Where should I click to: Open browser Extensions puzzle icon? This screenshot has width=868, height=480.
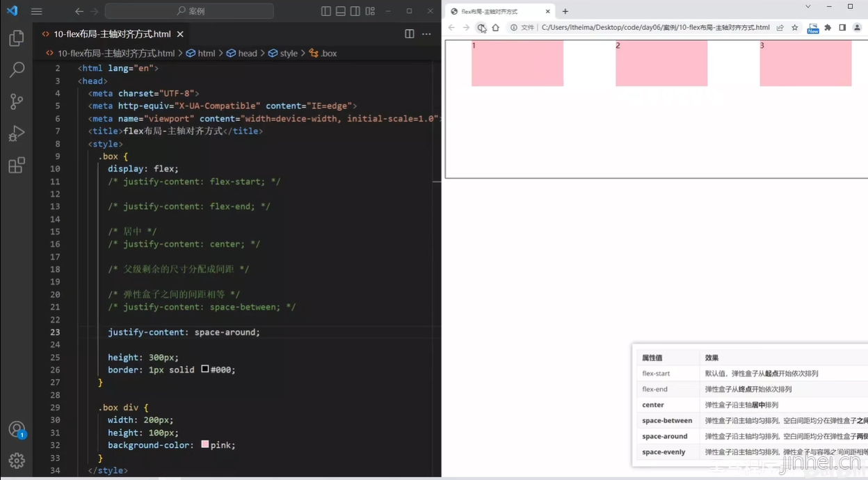coord(828,28)
